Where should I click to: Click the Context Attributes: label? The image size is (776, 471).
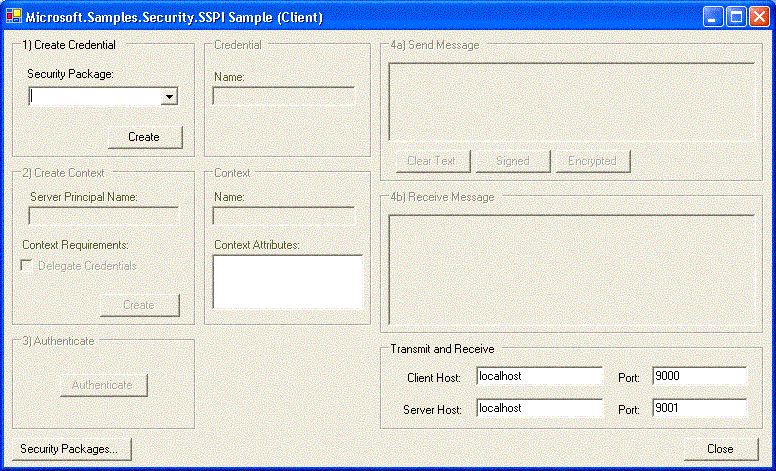[257, 245]
